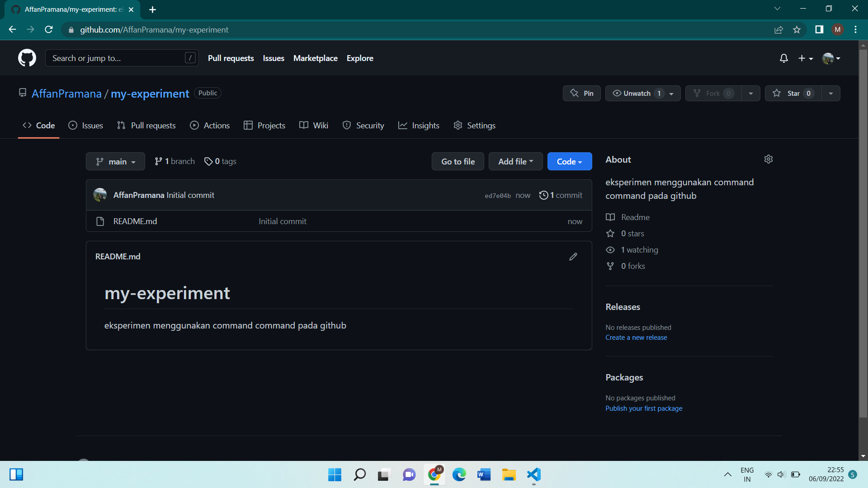868x488 pixels.
Task: Open taskbar Search magnifier
Action: point(360,474)
